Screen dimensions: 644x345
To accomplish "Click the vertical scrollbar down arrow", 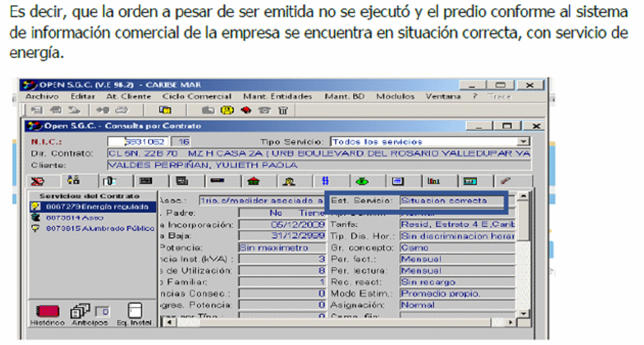I will (523, 313).
